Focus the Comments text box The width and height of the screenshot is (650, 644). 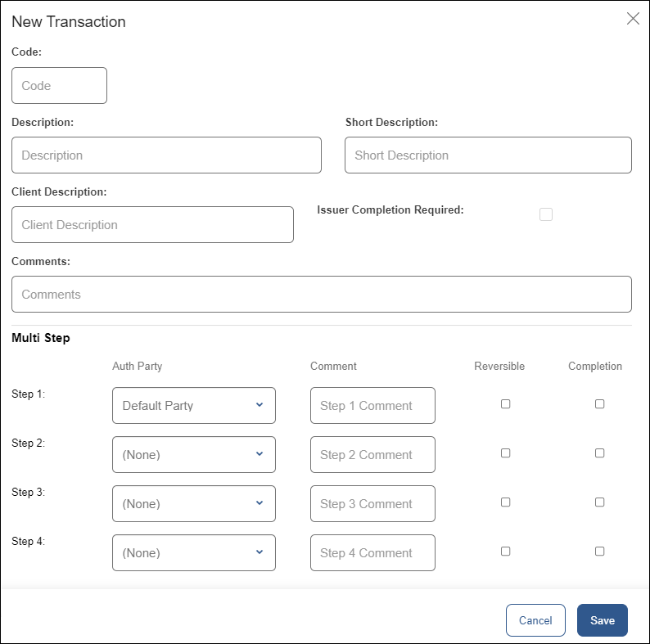[x=321, y=295]
